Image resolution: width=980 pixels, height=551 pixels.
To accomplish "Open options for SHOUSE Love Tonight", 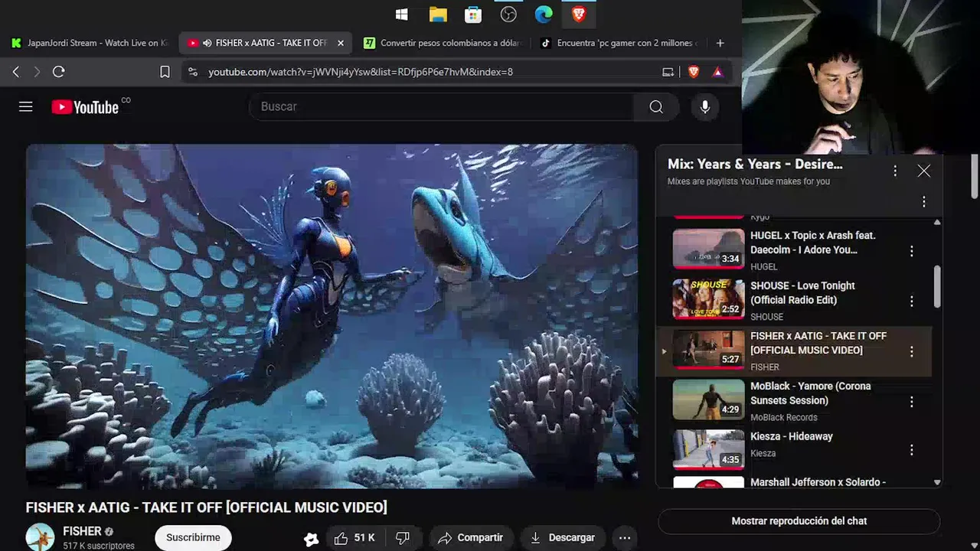I will tap(911, 302).
